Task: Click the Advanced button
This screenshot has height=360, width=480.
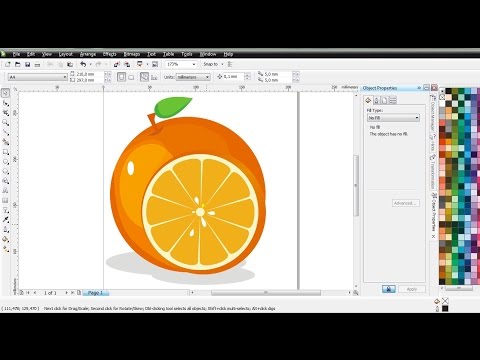Action: click(x=406, y=203)
